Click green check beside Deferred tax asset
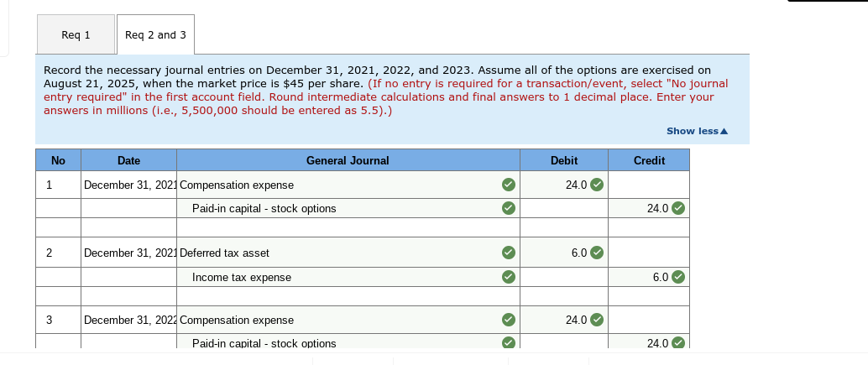Viewport: 868px width, 365px height. 508,253
